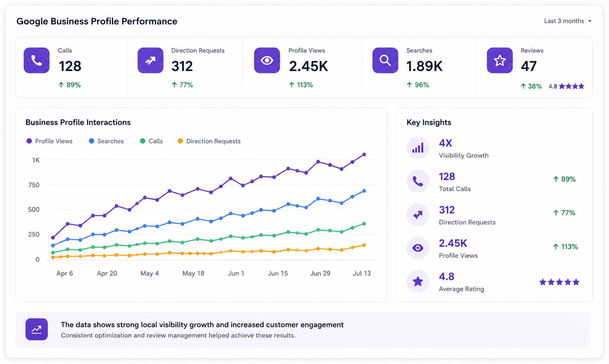Click the Visibility Growth bar chart icon
This screenshot has height=364, width=609.
pos(418,148)
